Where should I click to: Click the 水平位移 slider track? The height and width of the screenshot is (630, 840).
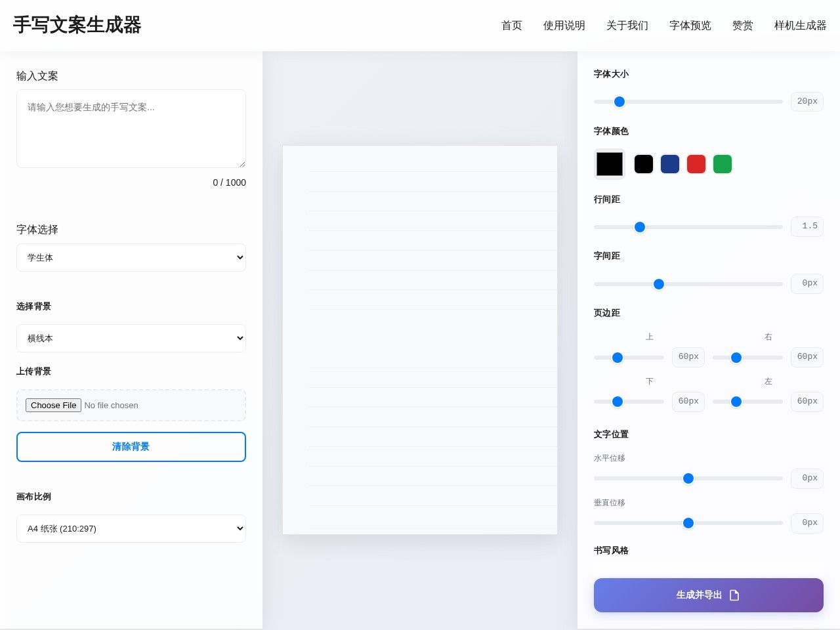click(688, 478)
